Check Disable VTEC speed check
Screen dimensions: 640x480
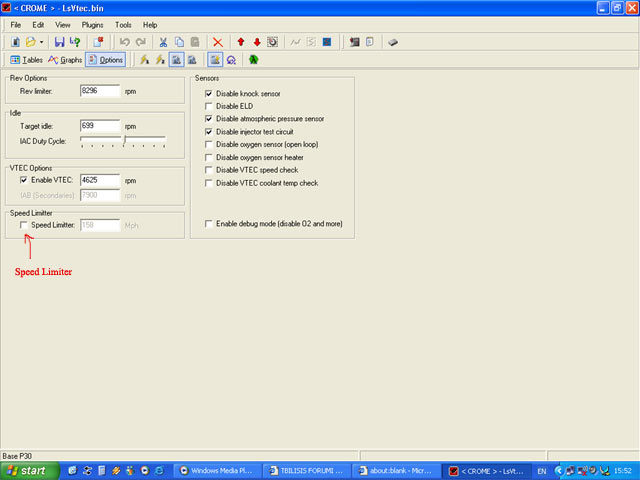(209, 170)
